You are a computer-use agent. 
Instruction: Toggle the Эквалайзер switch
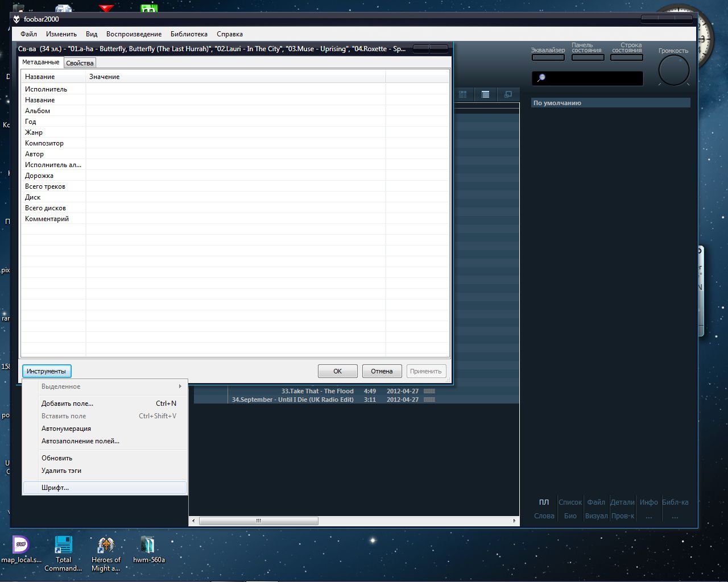coord(548,57)
